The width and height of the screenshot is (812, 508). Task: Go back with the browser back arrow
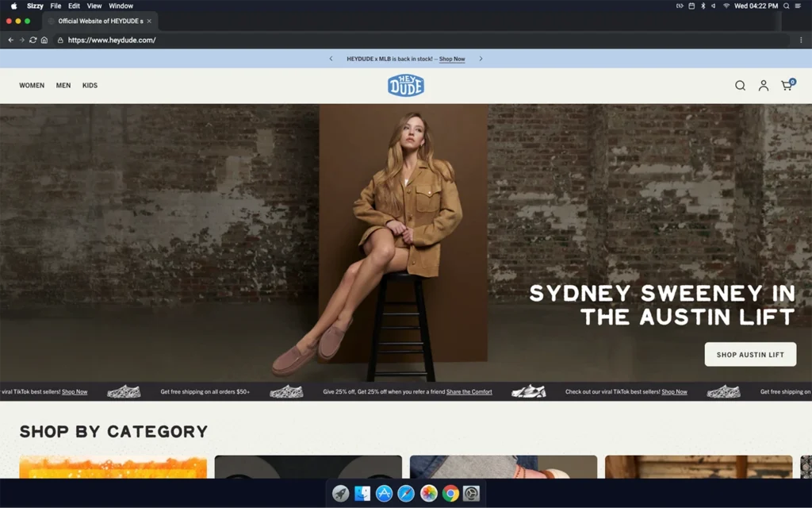pyautogui.click(x=11, y=40)
